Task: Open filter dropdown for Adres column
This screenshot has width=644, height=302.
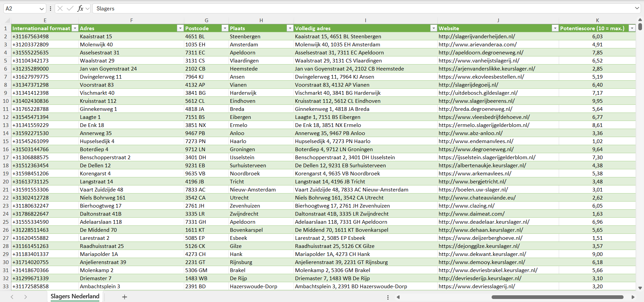Action: tap(180, 29)
